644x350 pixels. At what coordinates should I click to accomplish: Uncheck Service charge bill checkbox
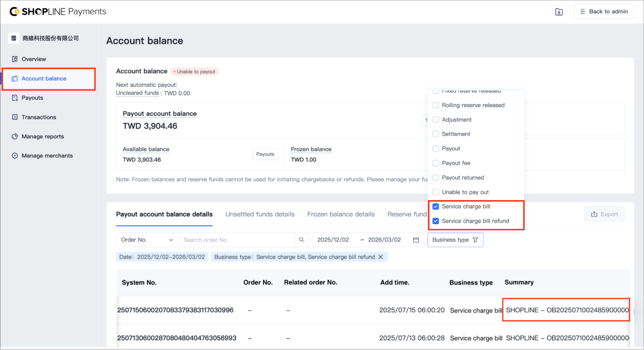(436, 207)
